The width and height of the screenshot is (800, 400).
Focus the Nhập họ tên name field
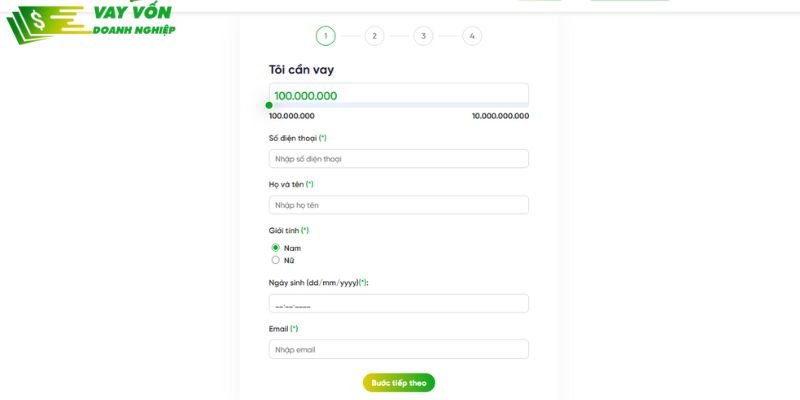[x=398, y=205]
